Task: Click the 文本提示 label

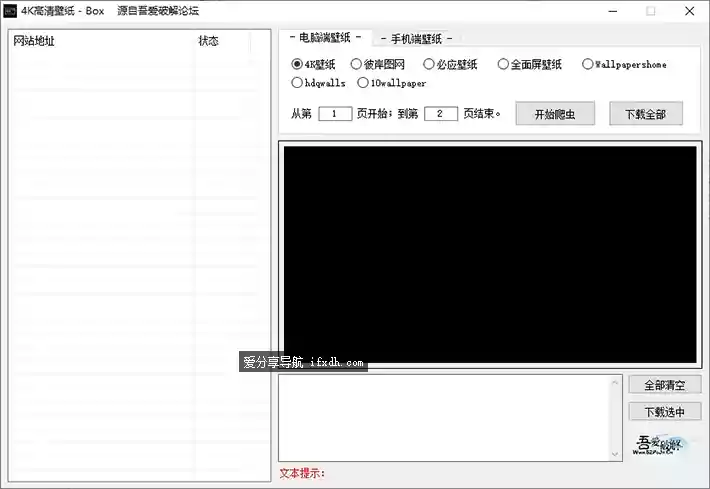Action: 302,474
